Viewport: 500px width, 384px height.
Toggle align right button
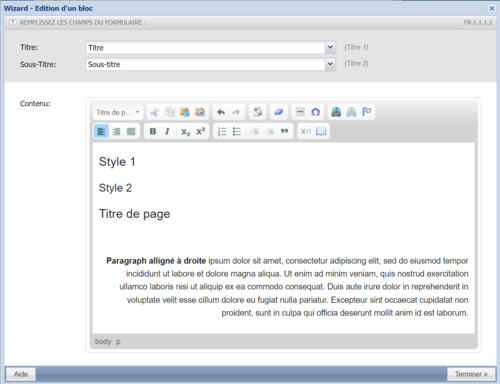[x=116, y=132]
